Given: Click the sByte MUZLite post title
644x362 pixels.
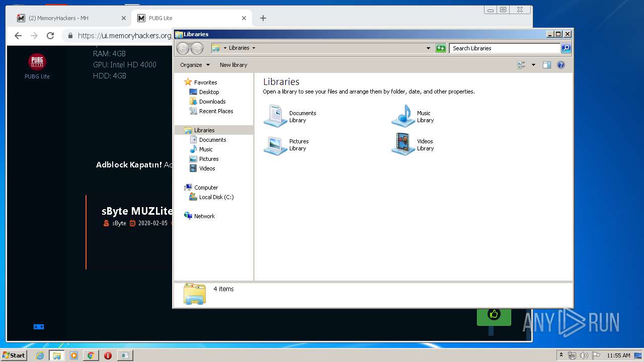Looking at the screenshot, I should [137, 211].
